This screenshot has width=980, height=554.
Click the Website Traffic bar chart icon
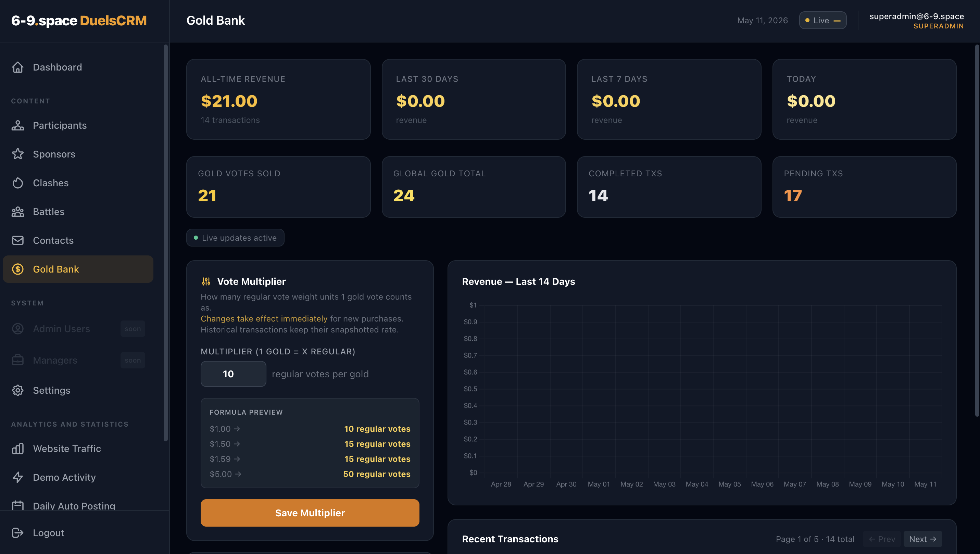(17, 449)
